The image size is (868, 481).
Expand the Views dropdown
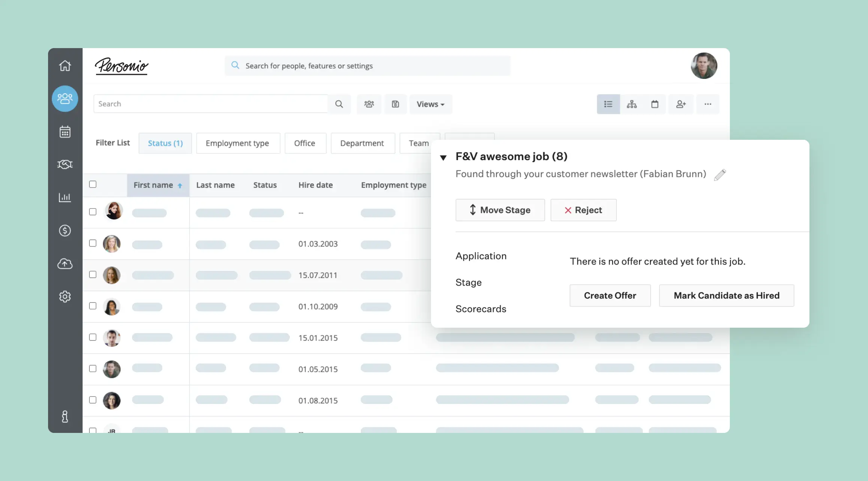[430, 104]
